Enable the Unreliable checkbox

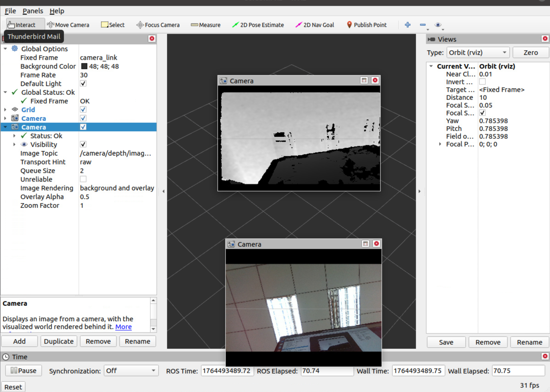(83, 179)
